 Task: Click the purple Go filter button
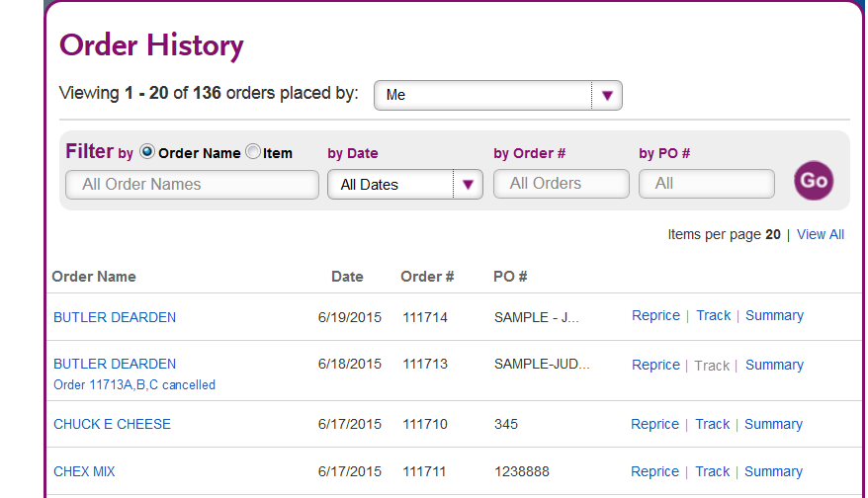[x=814, y=181]
